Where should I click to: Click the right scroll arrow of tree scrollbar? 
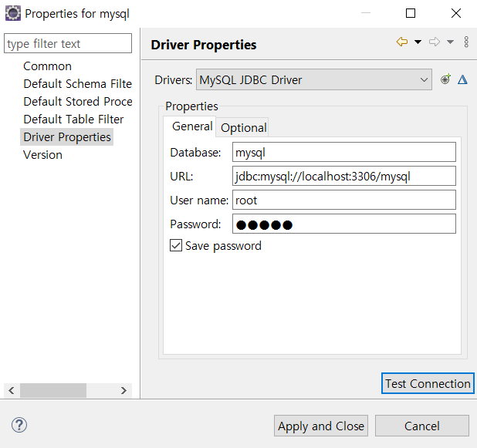123,390
